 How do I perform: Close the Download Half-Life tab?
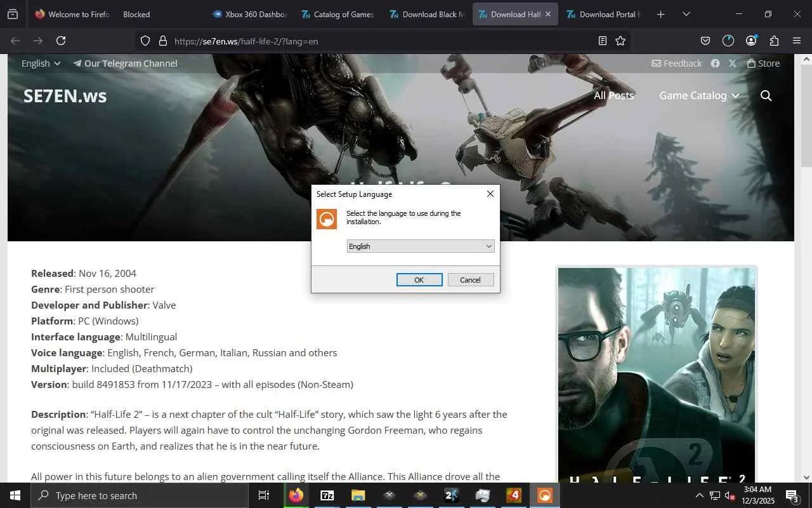[548, 14]
